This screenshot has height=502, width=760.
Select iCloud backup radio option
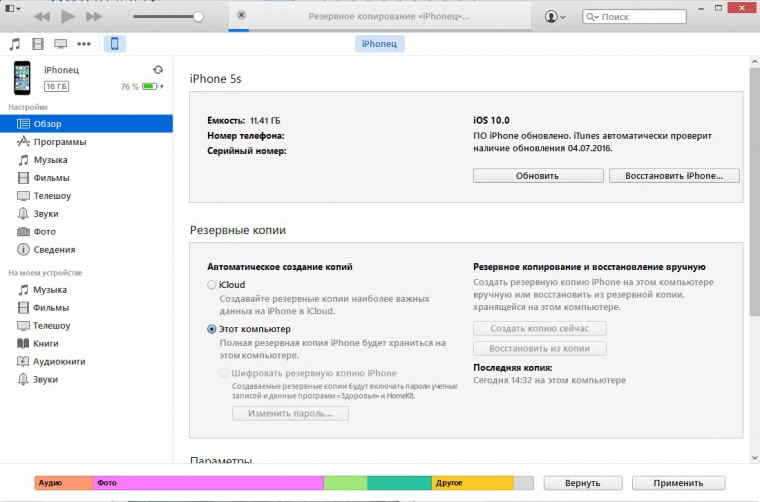point(211,285)
